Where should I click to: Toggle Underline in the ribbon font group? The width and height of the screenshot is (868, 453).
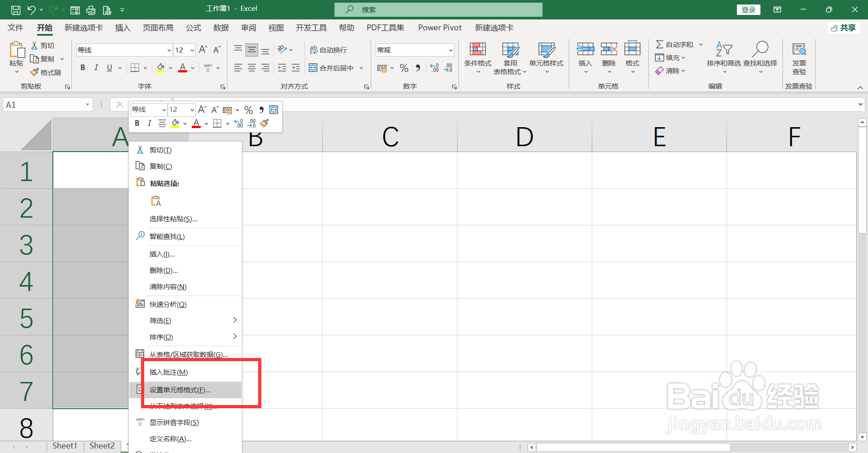109,68
